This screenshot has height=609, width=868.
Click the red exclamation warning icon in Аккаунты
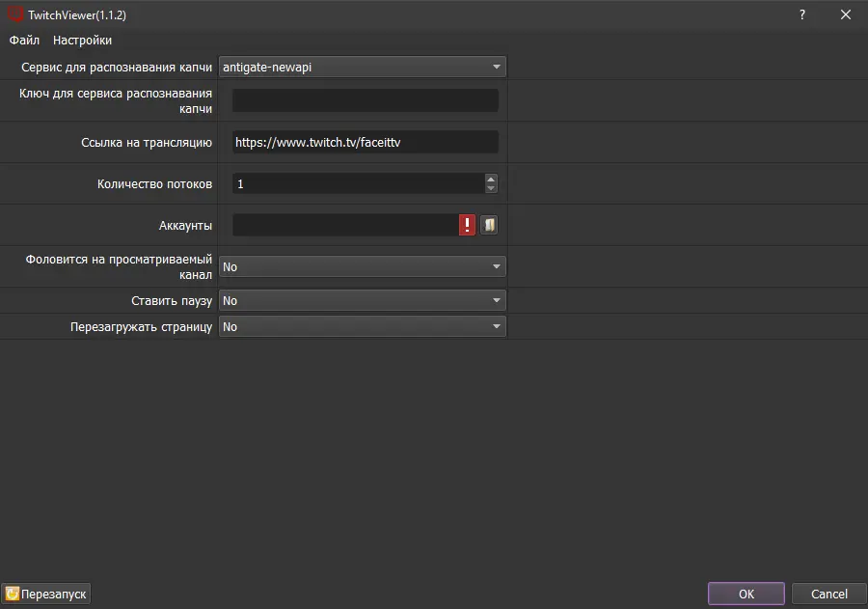click(467, 225)
